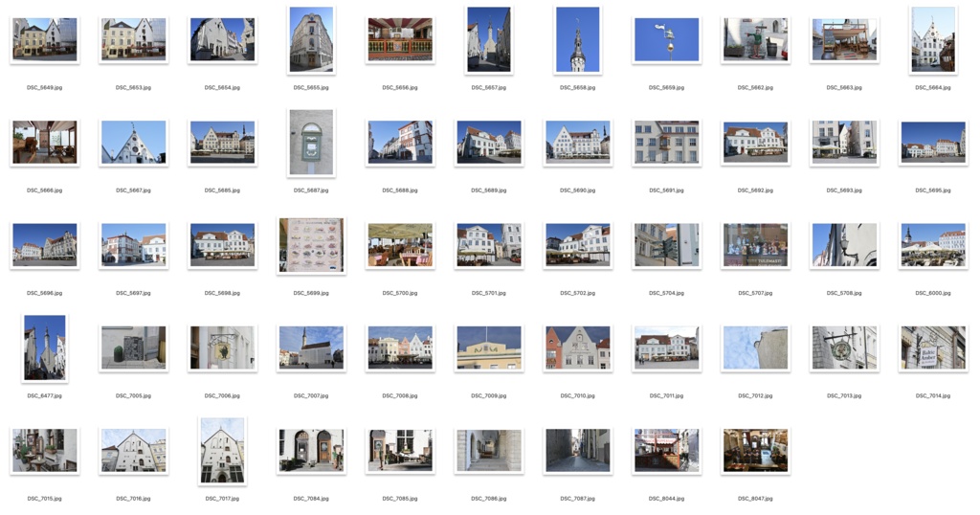Image resolution: width=980 pixels, height=515 pixels.
Task: Open the DSC_7007.jpg thumbnail
Action: tap(311, 348)
